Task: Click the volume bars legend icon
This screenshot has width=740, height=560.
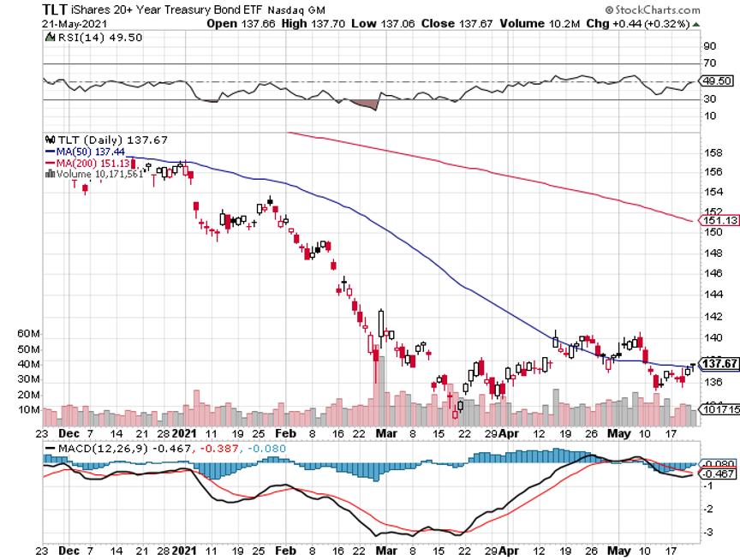Action: click(50, 174)
